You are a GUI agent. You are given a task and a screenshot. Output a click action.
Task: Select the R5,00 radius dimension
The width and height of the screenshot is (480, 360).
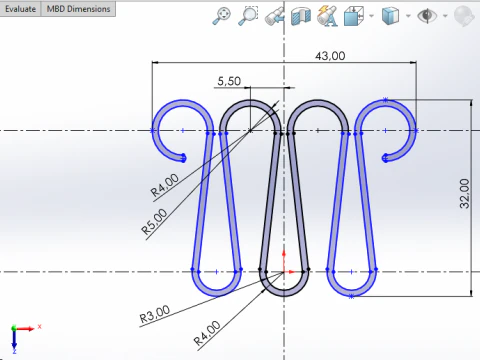[x=154, y=221]
